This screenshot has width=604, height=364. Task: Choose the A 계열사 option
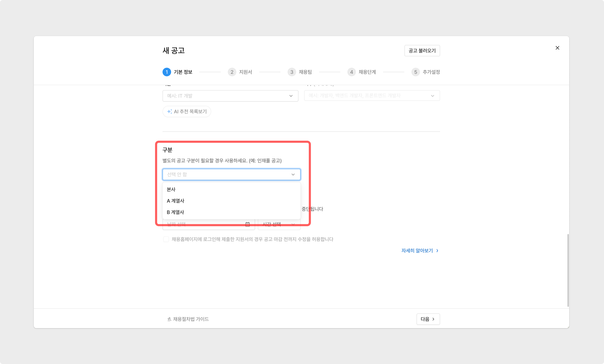176,201
